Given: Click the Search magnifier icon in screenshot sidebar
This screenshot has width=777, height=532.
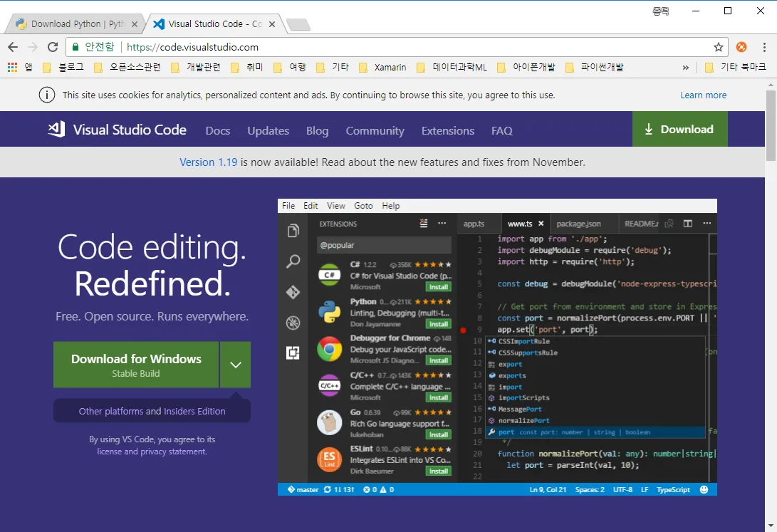Looking at the screenshot, I should click(x=293, y=261).
